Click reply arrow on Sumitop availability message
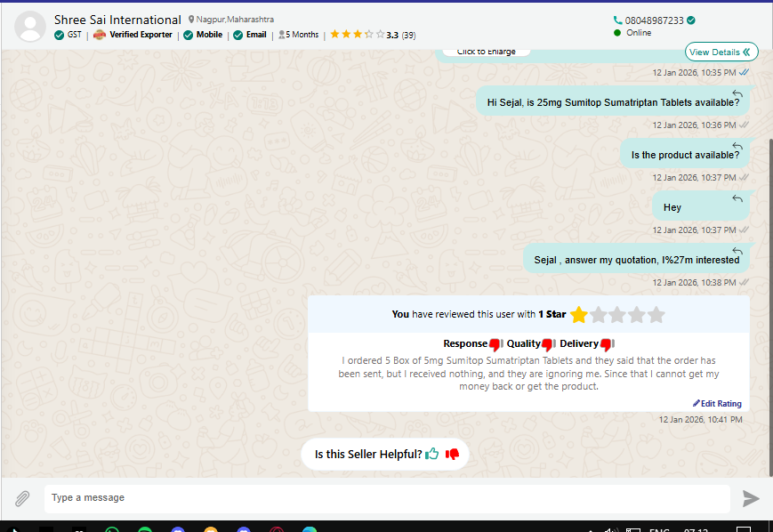This screenshot has width=773, height=532. 737,93
